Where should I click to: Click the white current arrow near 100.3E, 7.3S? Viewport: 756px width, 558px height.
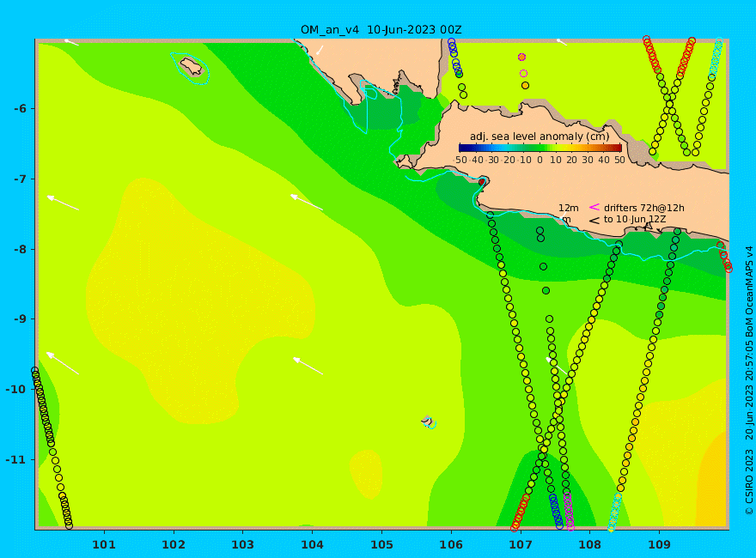point(63,203)
